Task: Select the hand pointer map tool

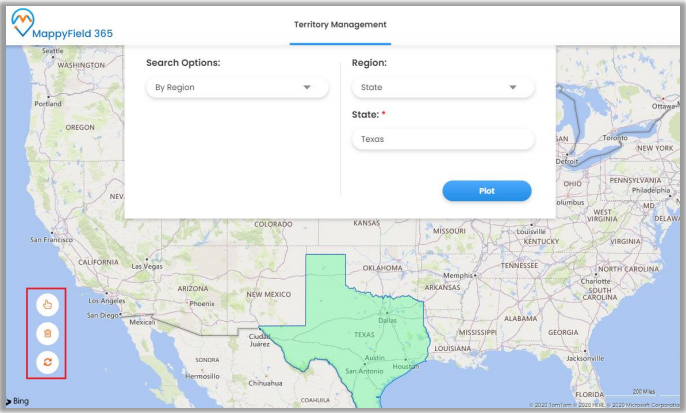Action: [46, 304]
